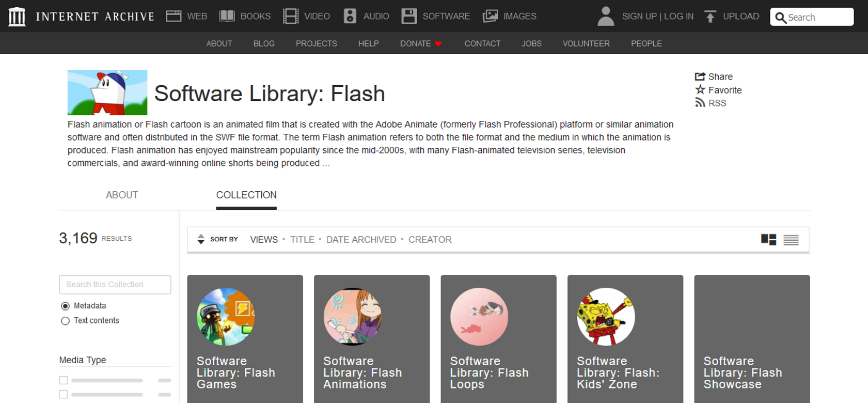
Task: Click the WEB navigation label
Action: pos(197,16)
